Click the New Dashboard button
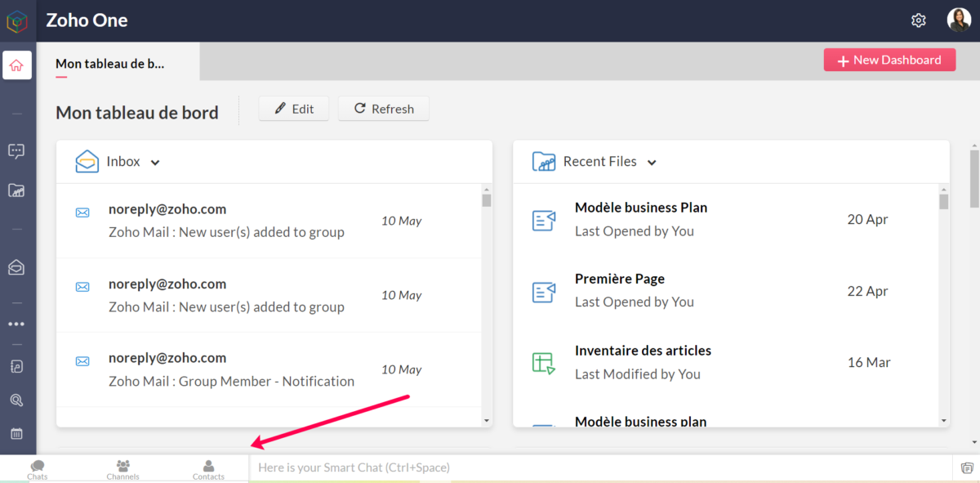This screenshot has width=980, height=483. (889, 60)
